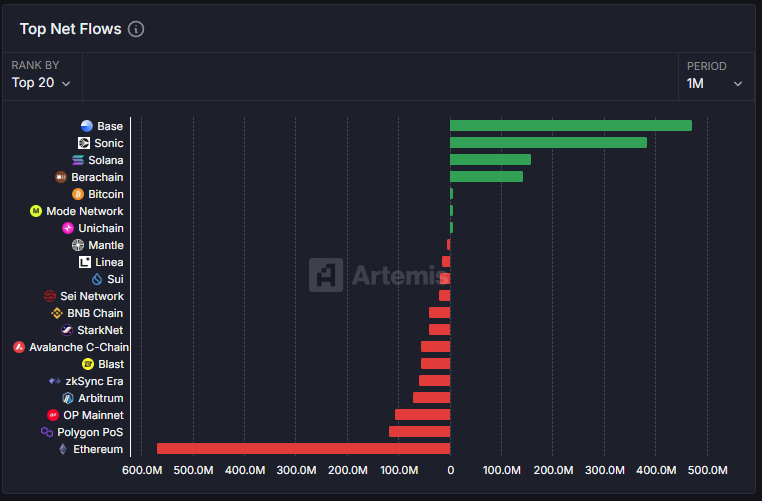Viewport: 762px width, 501px height.
Task: Click the Avalanche C-Chain logo icon
Action: tap(19, 347)
